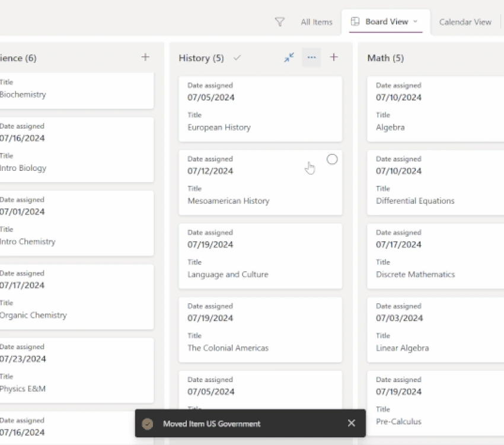This screenshot has width=504, height=445.
Task: Click the Board View layout icon
Action: [355, 21]
